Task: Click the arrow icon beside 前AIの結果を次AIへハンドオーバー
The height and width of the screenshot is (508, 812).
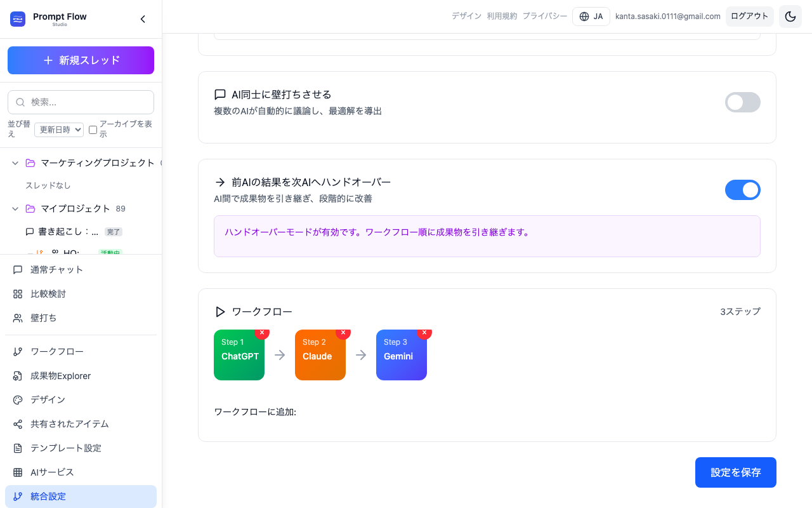Action: 220,182
